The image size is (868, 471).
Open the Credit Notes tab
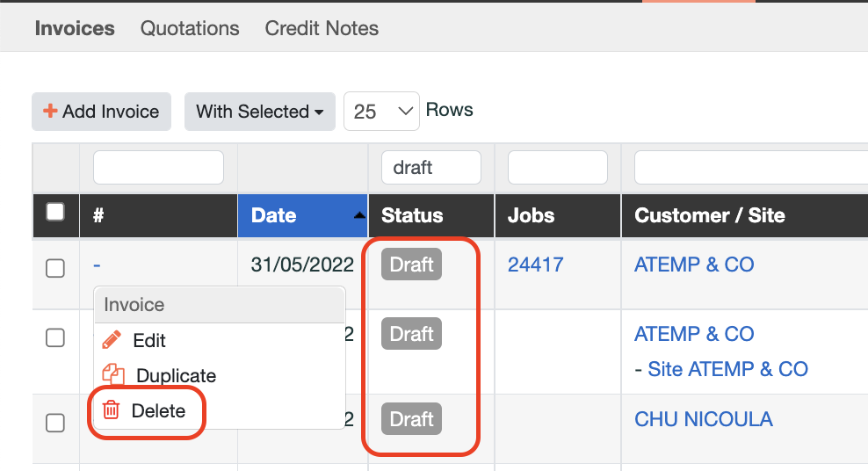click(322, 28)
